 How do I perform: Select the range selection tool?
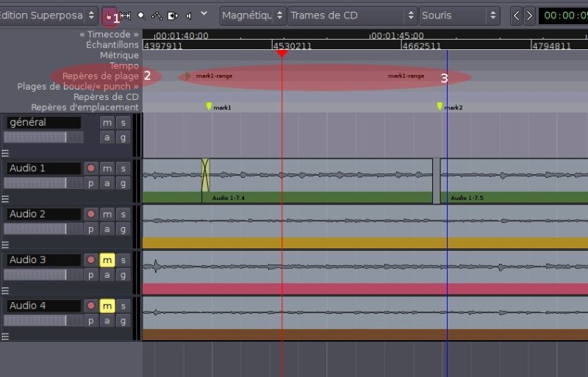(126, 15)
